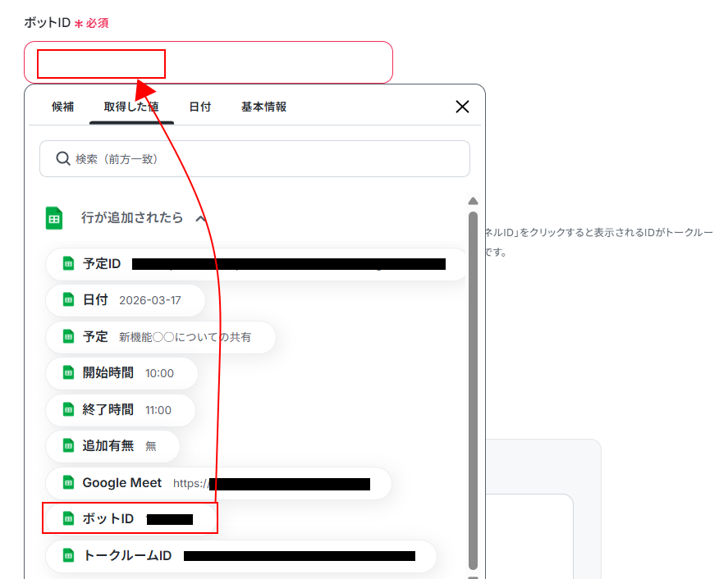This screenshot has width=728, height=579.
Task: Open the 基本情報 tab
Action: coord(263,107)
